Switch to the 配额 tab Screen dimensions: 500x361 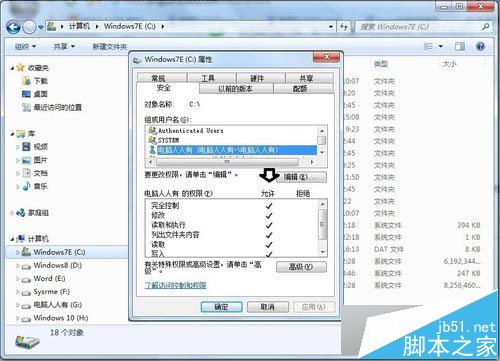pos(303,89)
